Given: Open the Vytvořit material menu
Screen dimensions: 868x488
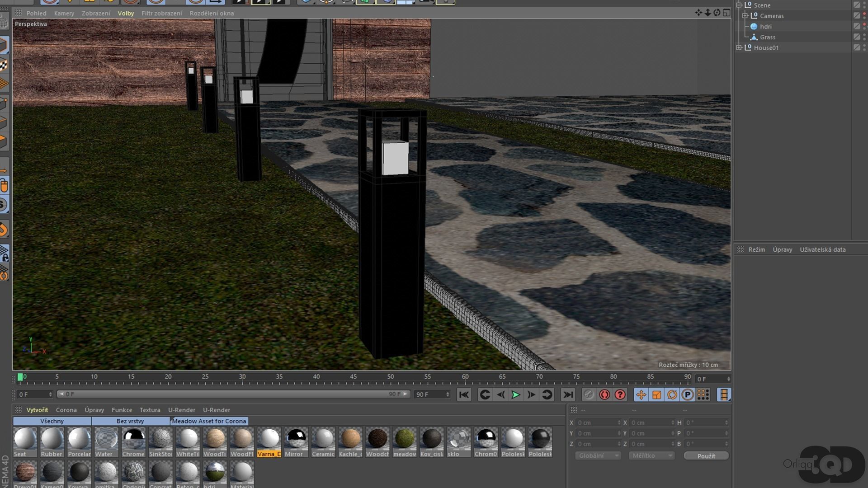Looking at the screenshot, I should (x=37, y=410).
